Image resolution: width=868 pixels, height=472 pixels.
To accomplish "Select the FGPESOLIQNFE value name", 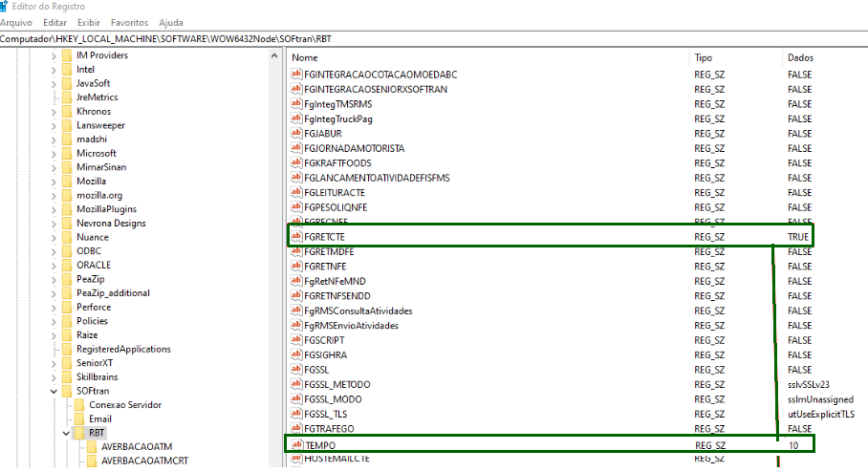I will coord(336,207).
